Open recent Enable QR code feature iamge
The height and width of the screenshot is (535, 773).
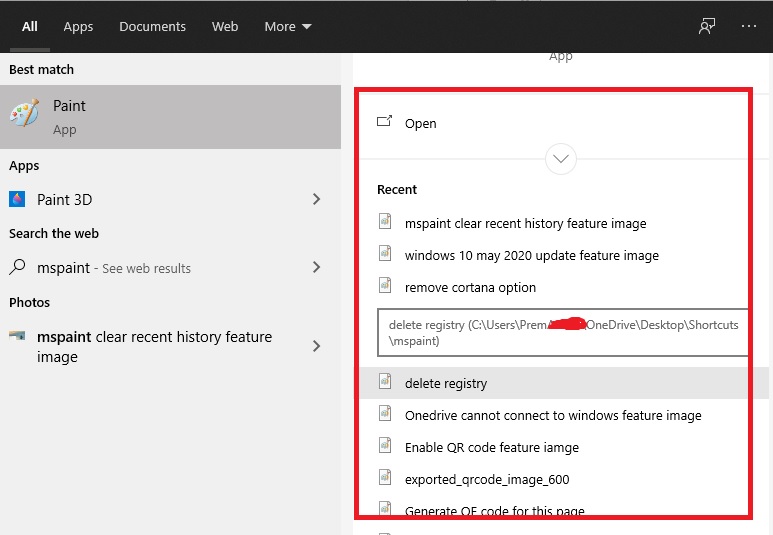click(492, 447)
